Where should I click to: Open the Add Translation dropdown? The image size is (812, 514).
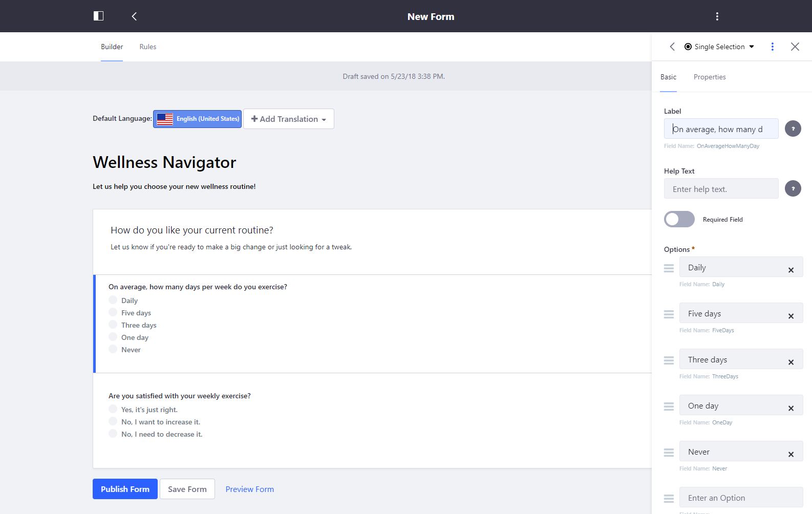289,119
